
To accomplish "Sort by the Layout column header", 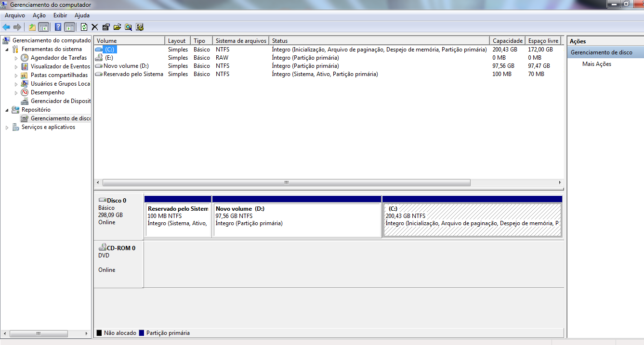I will pos(178,41).
